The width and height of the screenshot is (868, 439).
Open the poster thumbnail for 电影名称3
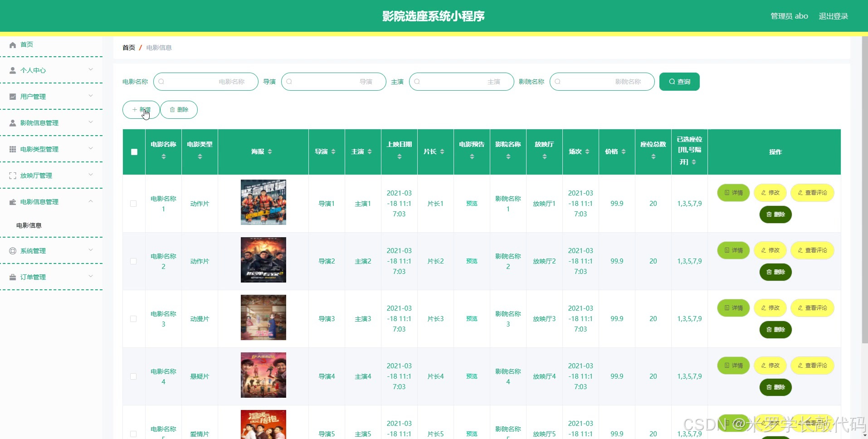click(x=263, y=317)
